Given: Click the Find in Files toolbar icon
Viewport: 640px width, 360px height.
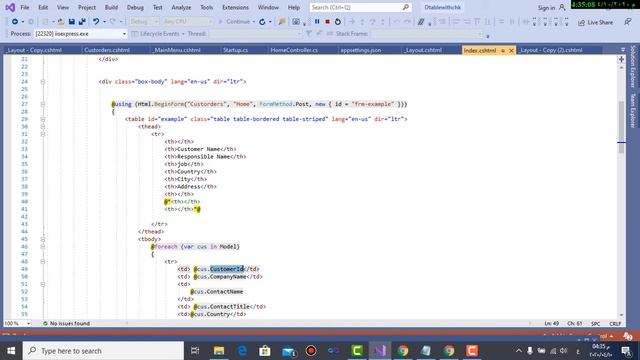Looking at the screenshot, I should click(282, 22).
